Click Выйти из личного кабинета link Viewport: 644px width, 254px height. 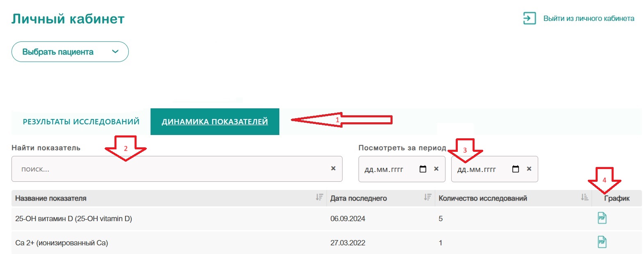(589, 18)
